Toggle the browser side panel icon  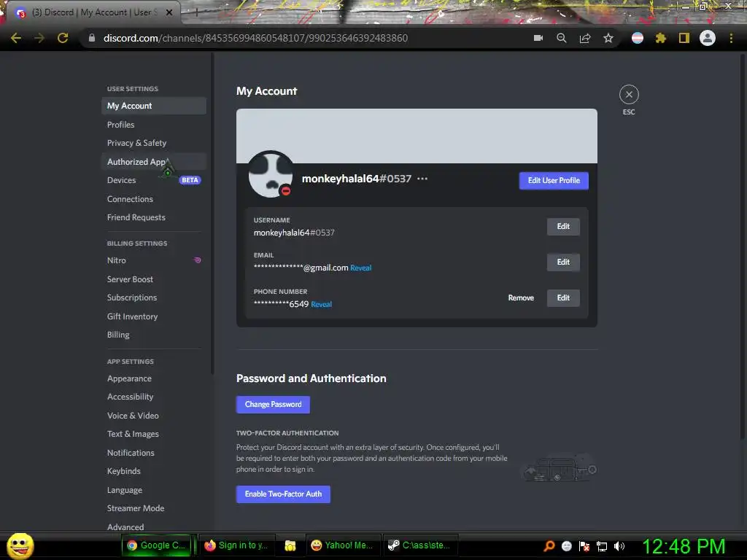(684, 38)
